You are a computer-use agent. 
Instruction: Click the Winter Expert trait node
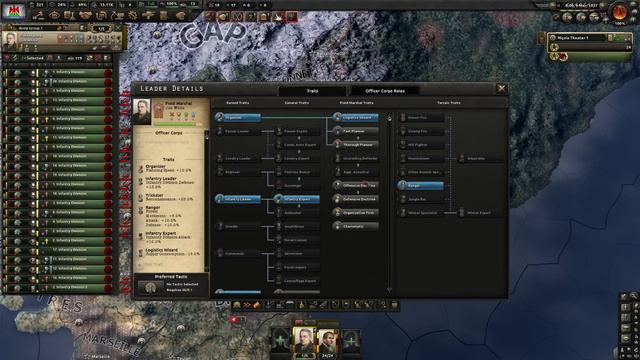tap(480, 213)
